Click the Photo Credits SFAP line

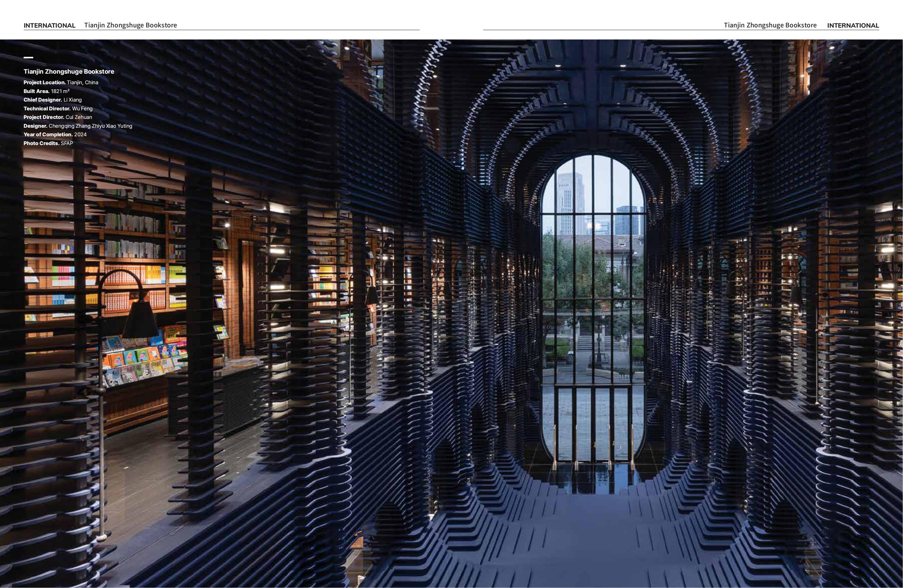click(48, 143)
